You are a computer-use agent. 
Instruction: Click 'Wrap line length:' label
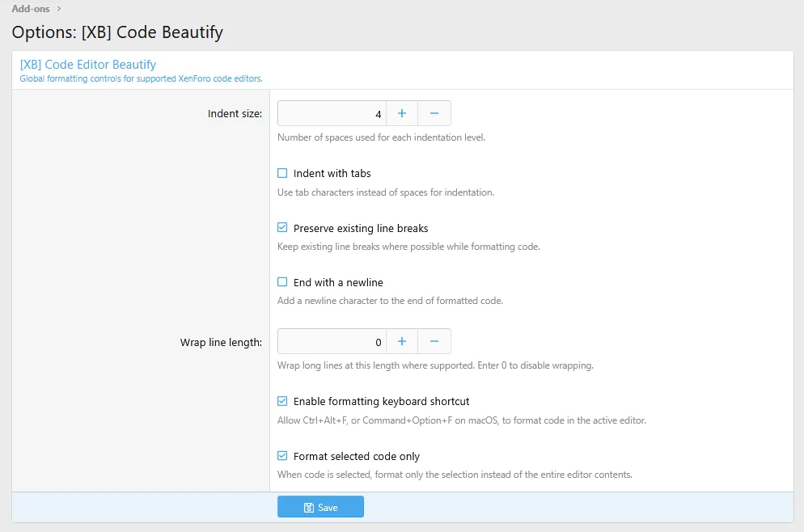tap(221, 342)
